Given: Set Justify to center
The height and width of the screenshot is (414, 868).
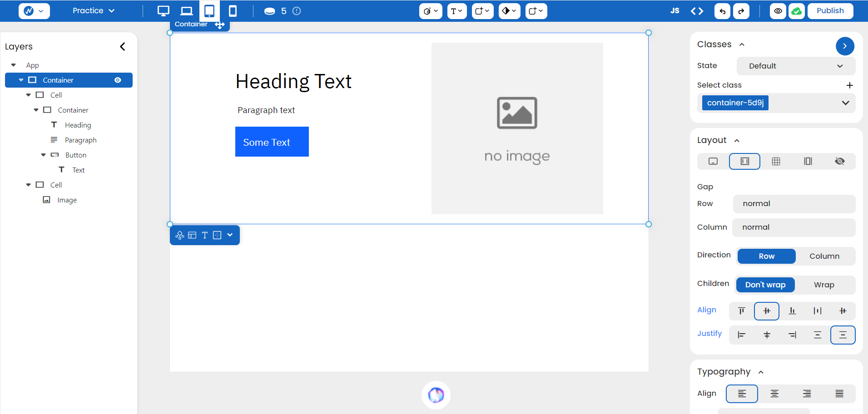Looking at the screenshot, I should coord(767,335).
